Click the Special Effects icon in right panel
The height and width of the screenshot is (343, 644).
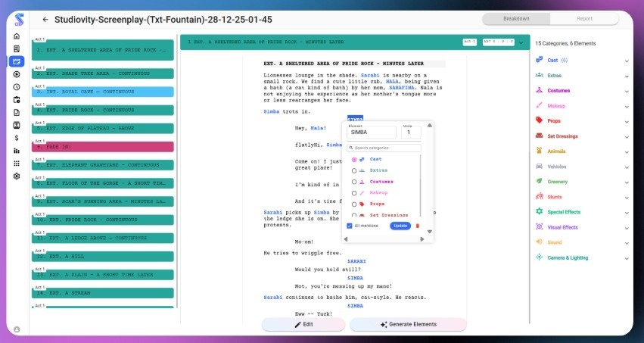[x=540, y=211]
